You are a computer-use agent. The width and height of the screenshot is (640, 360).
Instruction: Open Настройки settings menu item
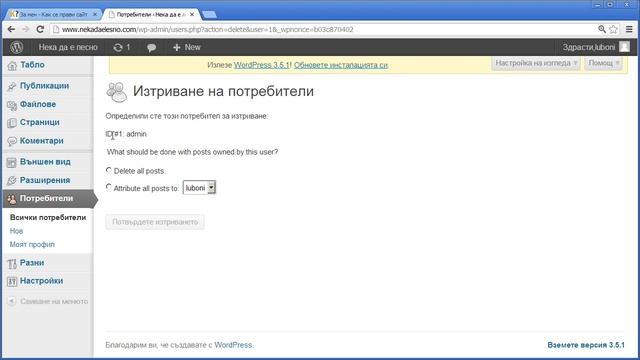coord(42,281)
